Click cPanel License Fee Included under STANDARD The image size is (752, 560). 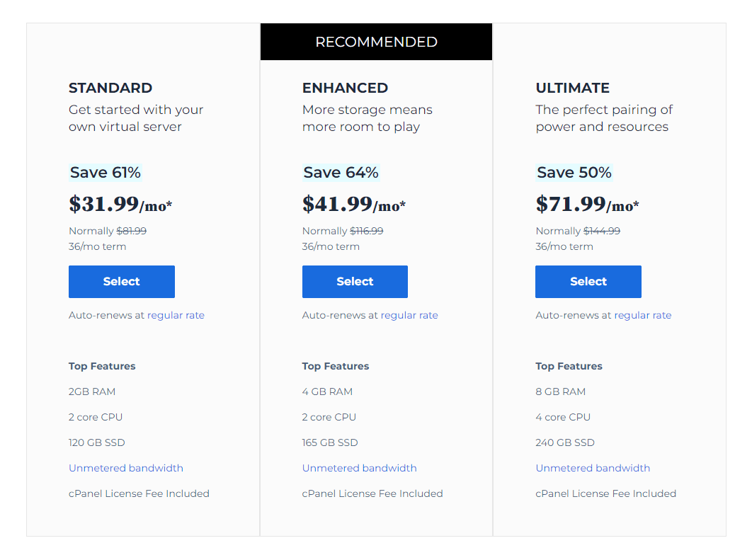click(139, 493)
